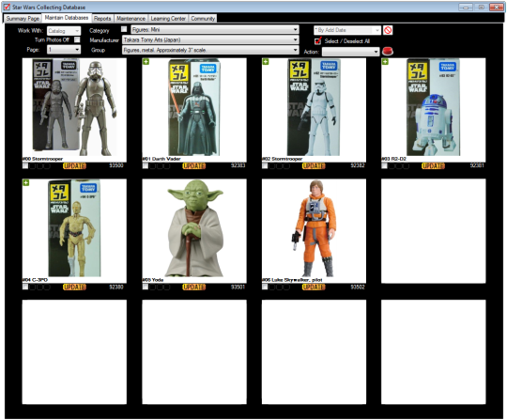Click green plus icon on R2-D2 item
Viewport: 507px width, 420px height.
(x=385, y=61)
